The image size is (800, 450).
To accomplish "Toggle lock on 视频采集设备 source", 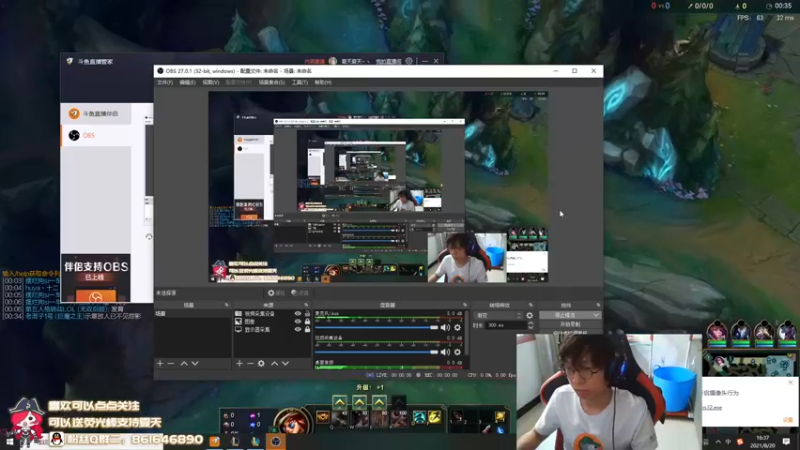I will click(307, 313).
